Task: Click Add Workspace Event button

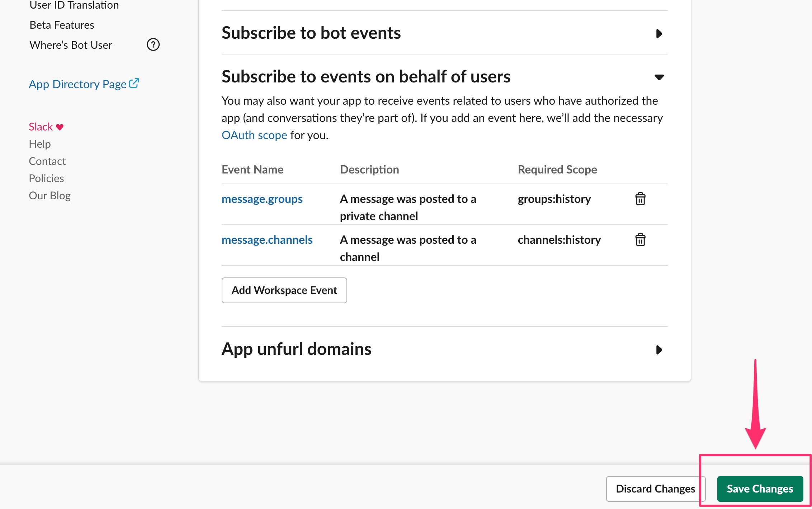Action: pyautogui.click(x=284, y=290)
